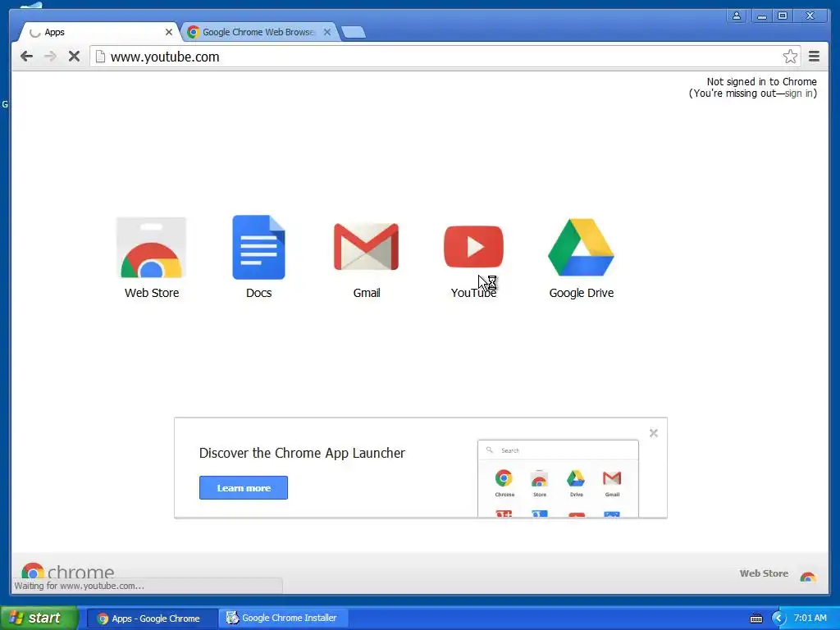This screenshot has width=840, height=630.
Task: Launch the YouTube app icon
Action: click(473, 246)
